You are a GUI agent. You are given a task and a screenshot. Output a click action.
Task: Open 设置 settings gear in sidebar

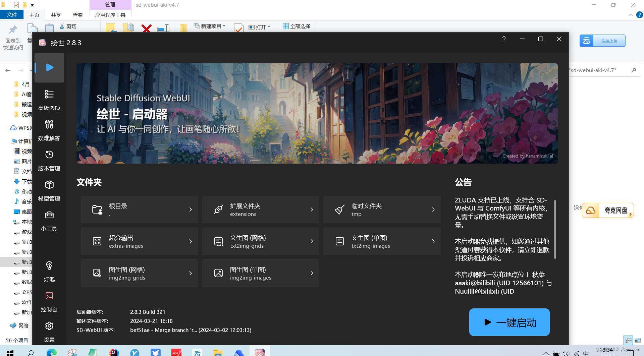[x=49, y=332]
